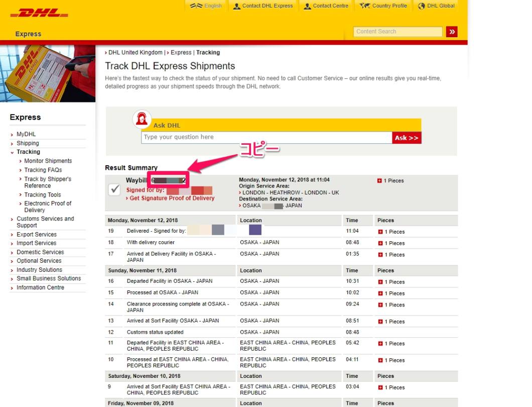Open Information Centre in sidebar
This screenshot has width=532, height=407.
[40, 287]
